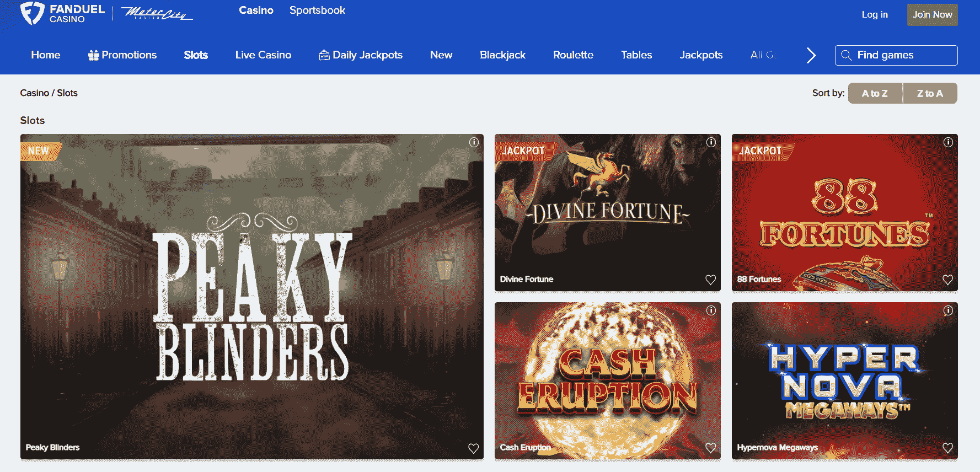Favorite Divine Fortune with heart icon

(710, 280)
